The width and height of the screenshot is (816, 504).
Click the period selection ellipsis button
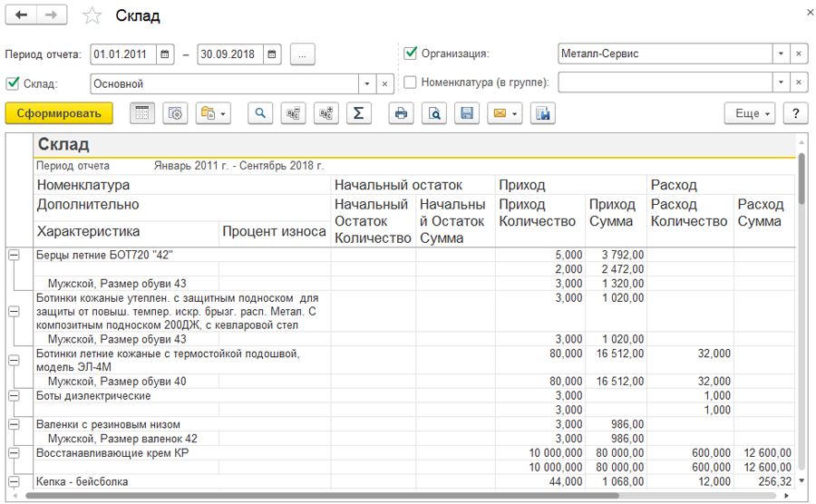tap(302, 54)
